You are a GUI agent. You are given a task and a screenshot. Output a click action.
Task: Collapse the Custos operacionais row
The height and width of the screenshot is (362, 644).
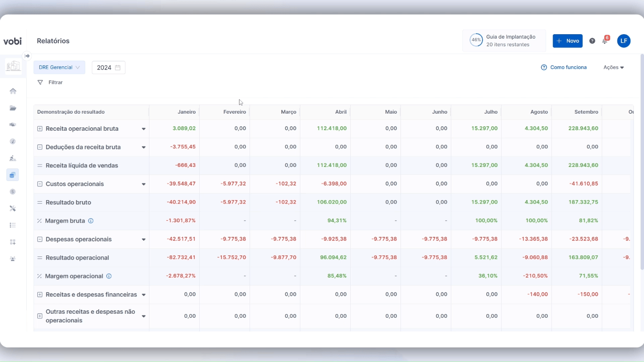click(x=40, y=184)
